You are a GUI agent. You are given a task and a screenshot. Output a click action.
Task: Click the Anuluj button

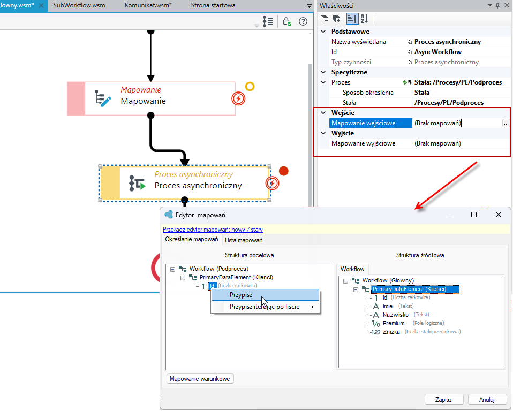click(487, 400)
